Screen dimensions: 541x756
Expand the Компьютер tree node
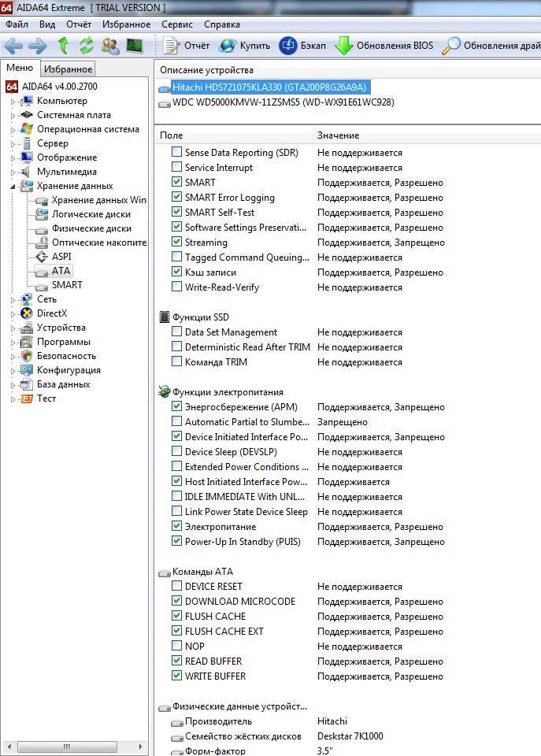13,102
